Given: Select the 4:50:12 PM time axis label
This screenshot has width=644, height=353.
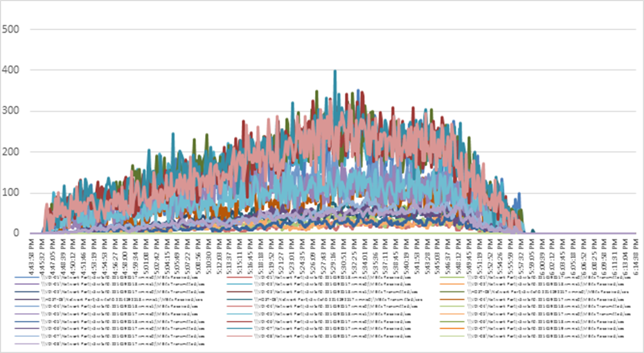Looking at the screenshot, I should (x=75, y=257).
